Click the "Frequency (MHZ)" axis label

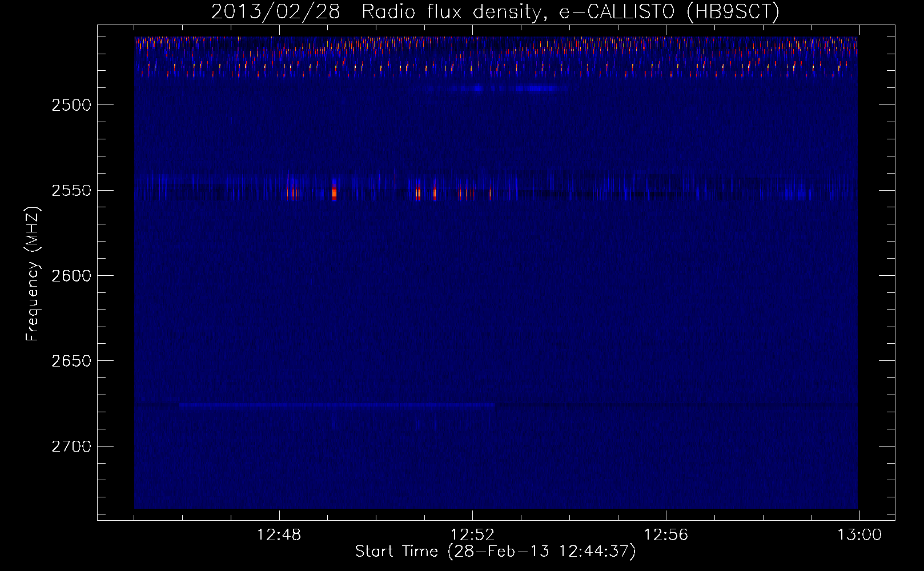(33, 274)
